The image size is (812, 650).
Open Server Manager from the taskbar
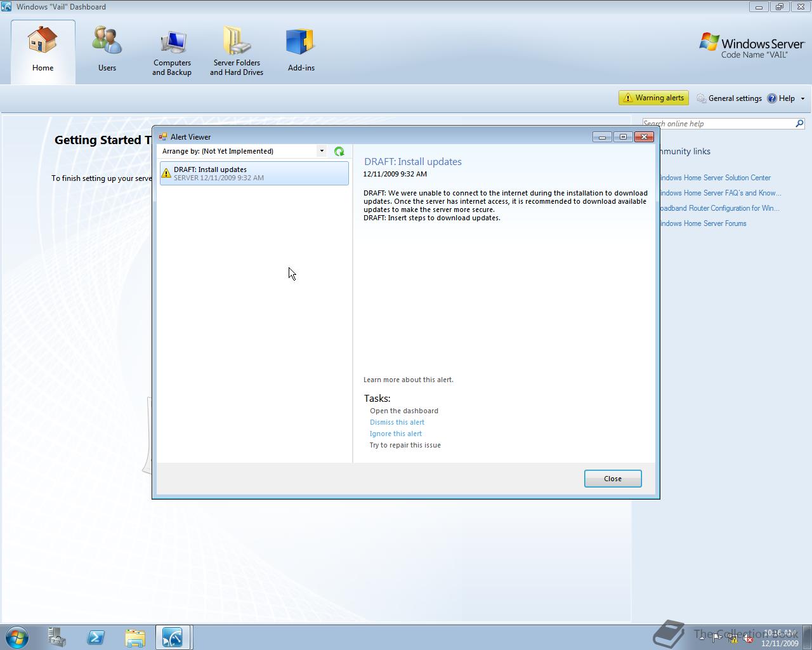pyautogui.click(x=56, y=637)
